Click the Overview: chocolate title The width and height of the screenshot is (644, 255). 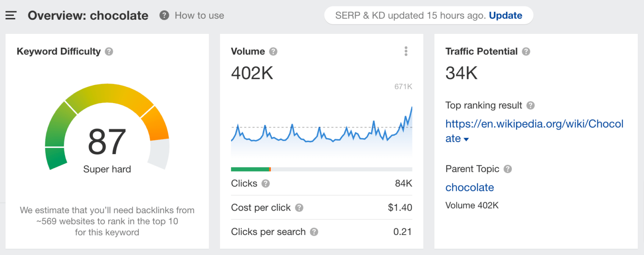[x=88, y=15]
